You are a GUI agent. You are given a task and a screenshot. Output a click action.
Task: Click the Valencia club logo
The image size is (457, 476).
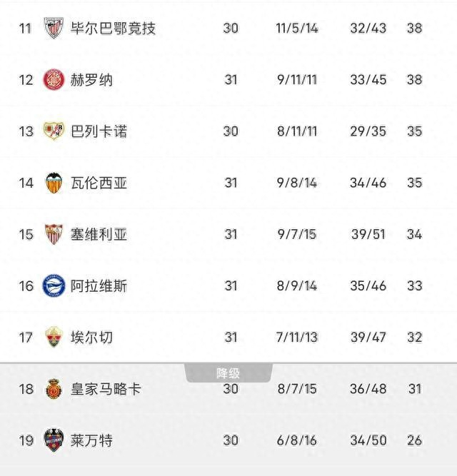point(54,183)
